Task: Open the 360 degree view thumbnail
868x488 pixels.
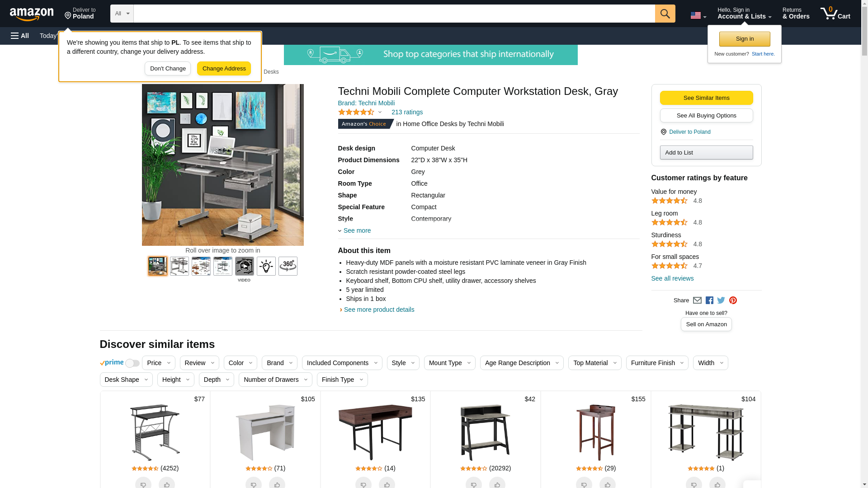Action: pyautogui.click(x=288, y=266)
